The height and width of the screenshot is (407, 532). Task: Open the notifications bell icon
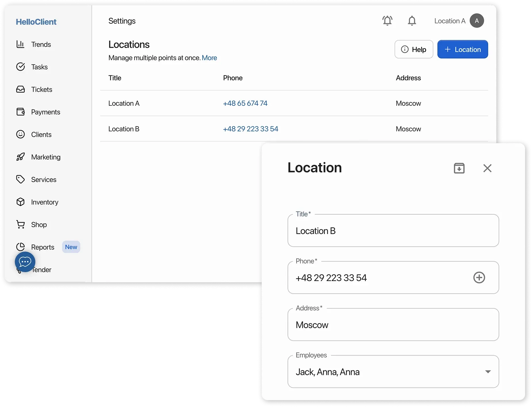tap(412, 21)
